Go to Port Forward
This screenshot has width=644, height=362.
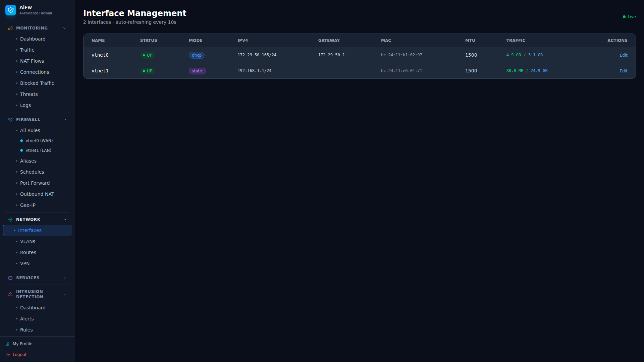tap(37, 183)
